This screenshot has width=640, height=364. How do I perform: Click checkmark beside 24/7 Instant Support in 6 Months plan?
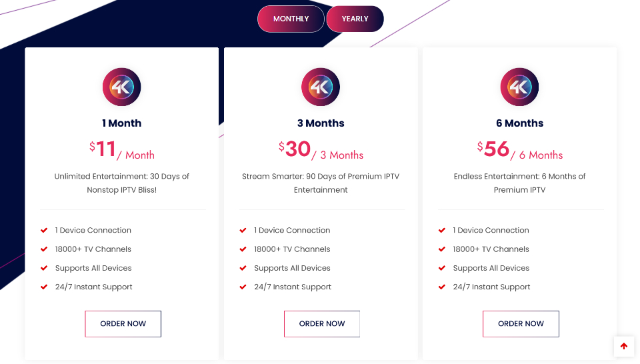[x=441, y=287]
